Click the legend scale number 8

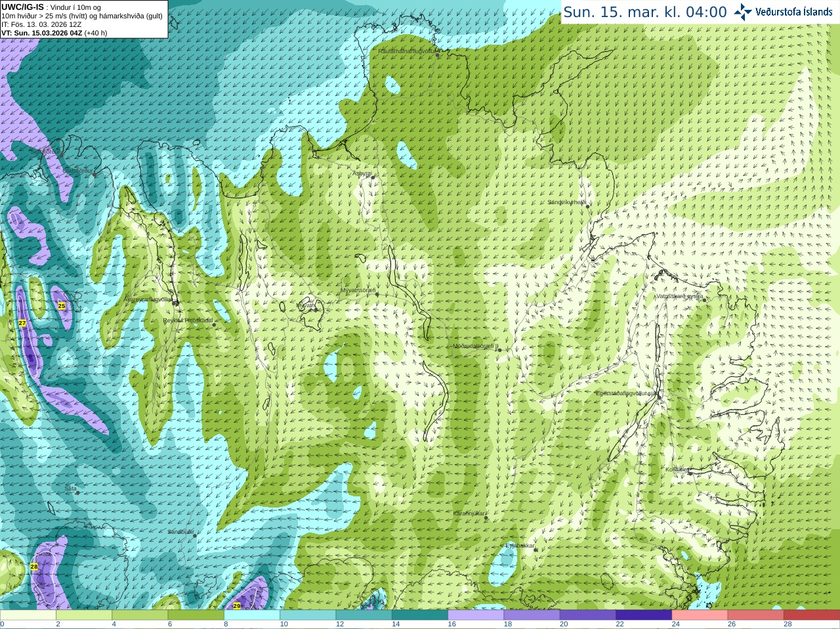tap(226, 624)
